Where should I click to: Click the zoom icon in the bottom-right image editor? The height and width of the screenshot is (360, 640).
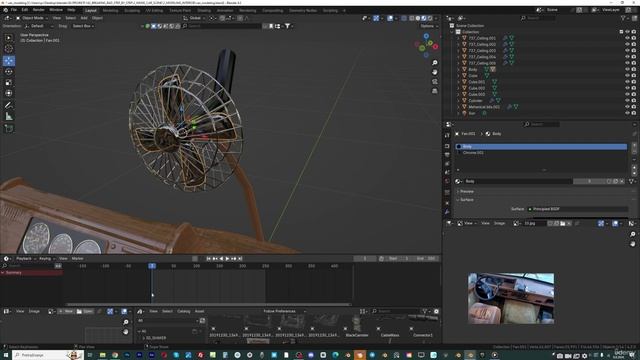[633, 234]
